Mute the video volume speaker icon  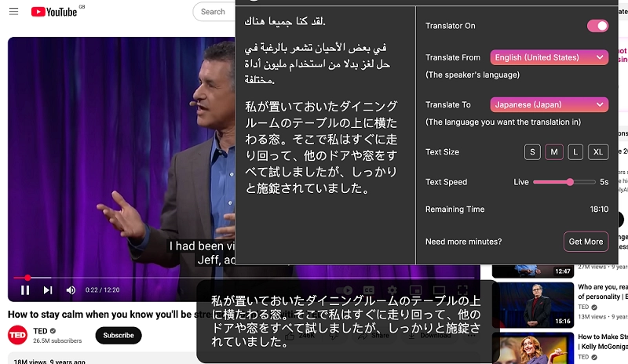[71, 290]
